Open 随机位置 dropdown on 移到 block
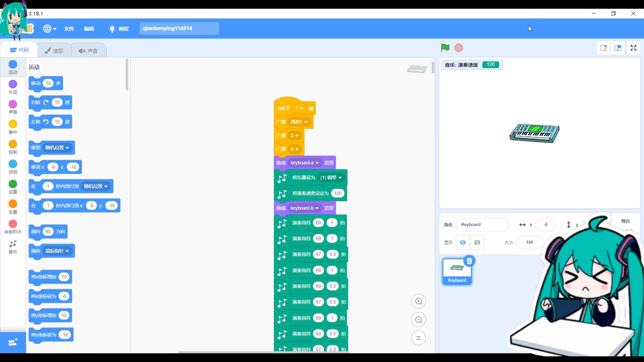Screen dimensions: 644x362 [x=57, y=148]
